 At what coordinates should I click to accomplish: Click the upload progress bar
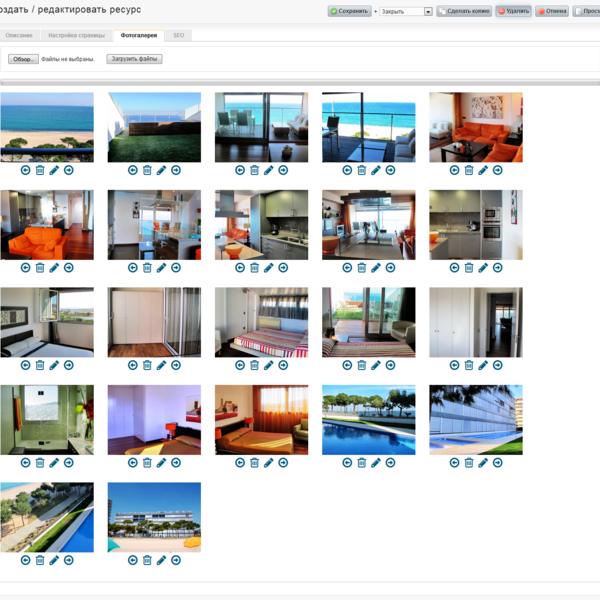(x=300, y=82)
